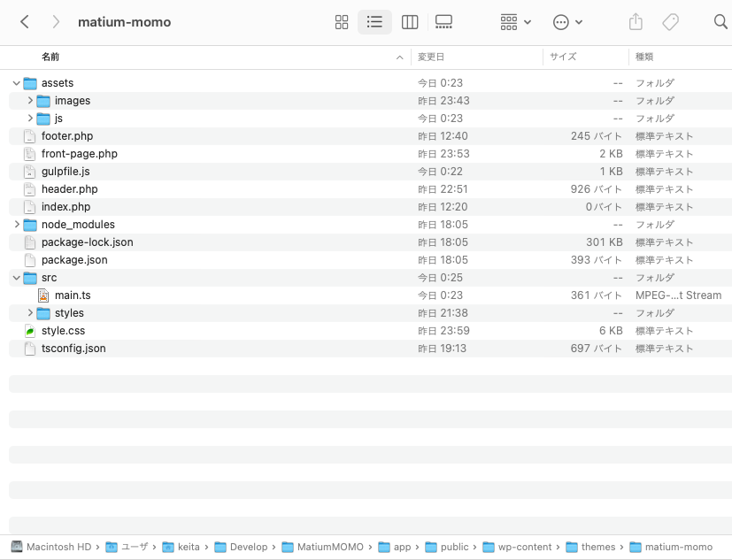Switch to icon grid view
This screenshot has height=560, width=732.
click(342, 22)
